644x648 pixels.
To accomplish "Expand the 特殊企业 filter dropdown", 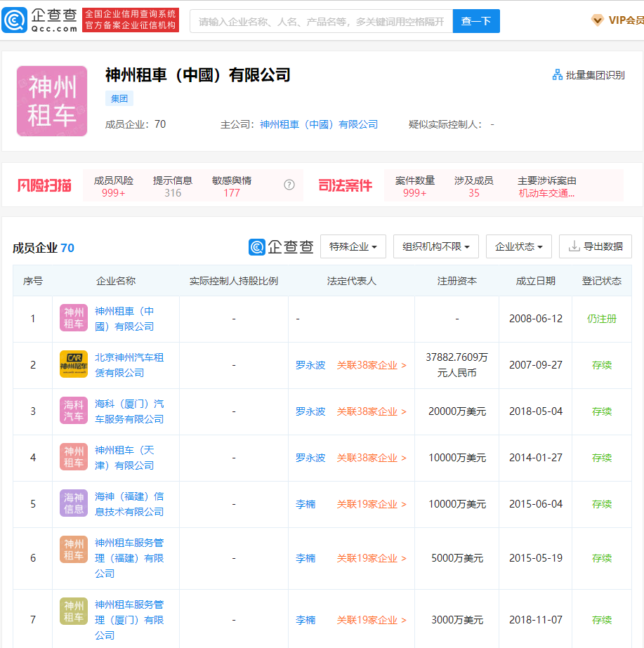I will 353,246.
